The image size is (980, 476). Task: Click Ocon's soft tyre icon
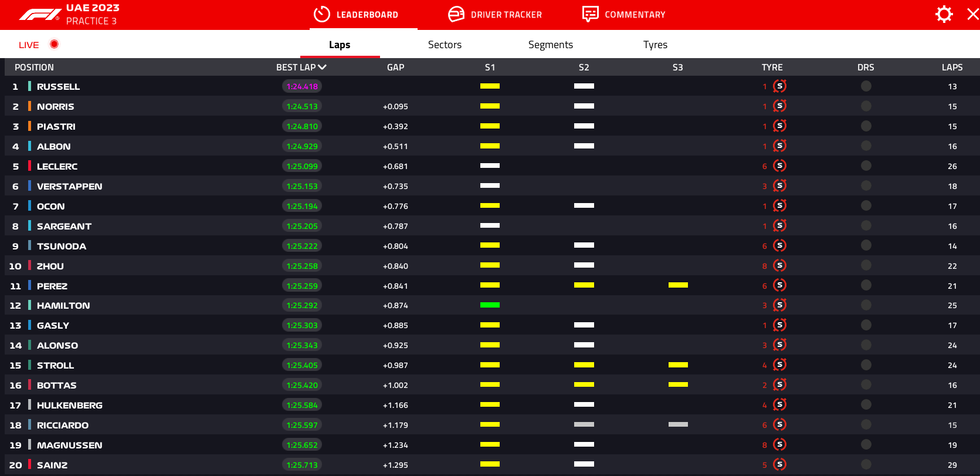(x=779, y=206)
